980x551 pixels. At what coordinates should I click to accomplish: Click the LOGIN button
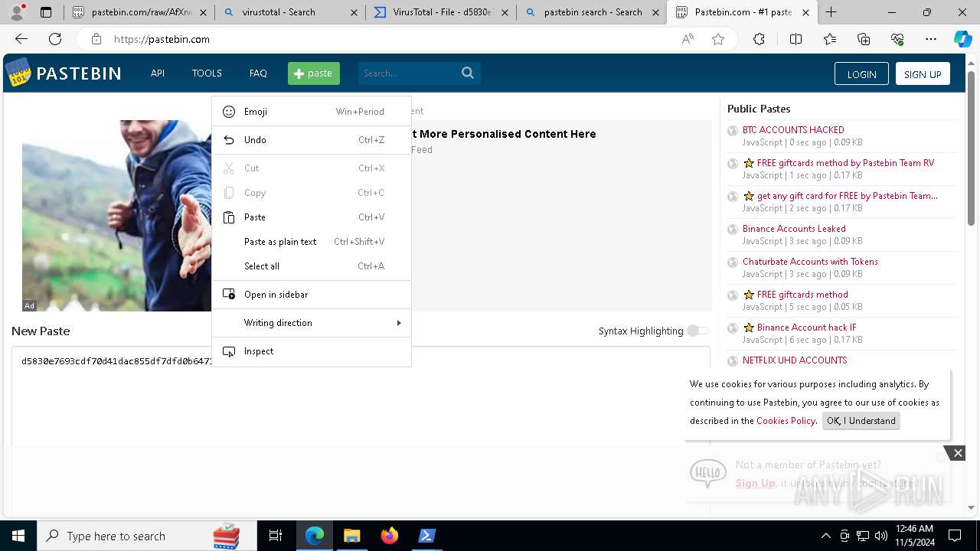[861, 73]
